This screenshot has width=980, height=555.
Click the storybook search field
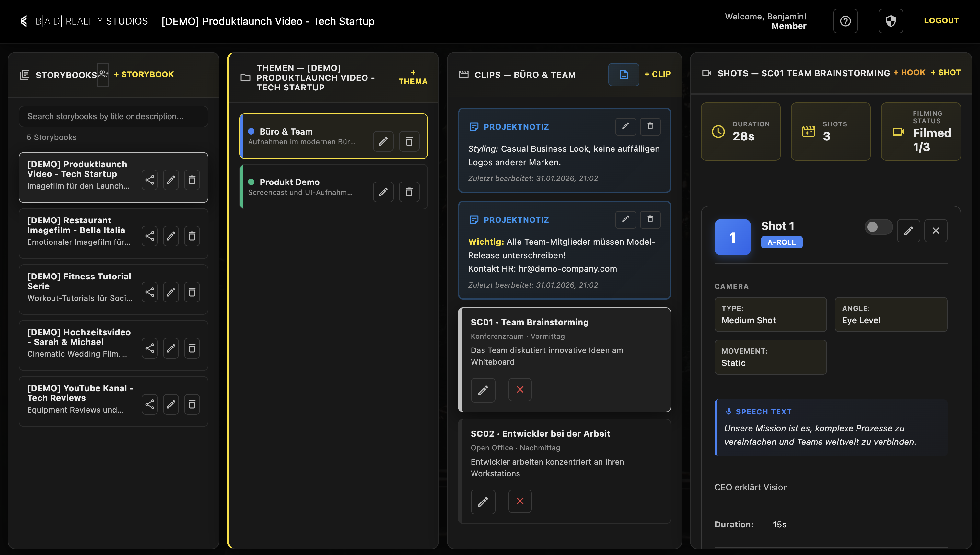[x=113, y=116]
